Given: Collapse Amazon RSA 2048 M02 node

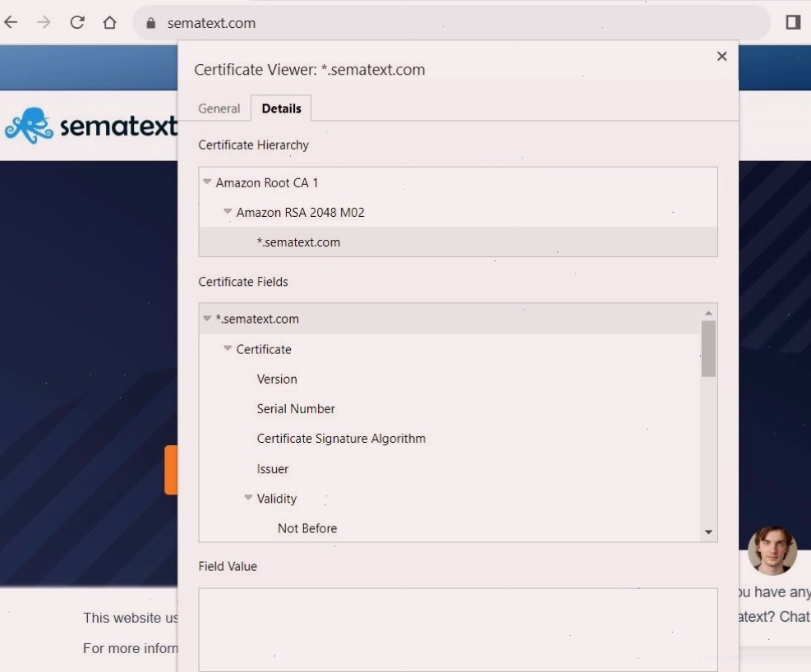Looking at the screenshot, I should tap(228, 212).
